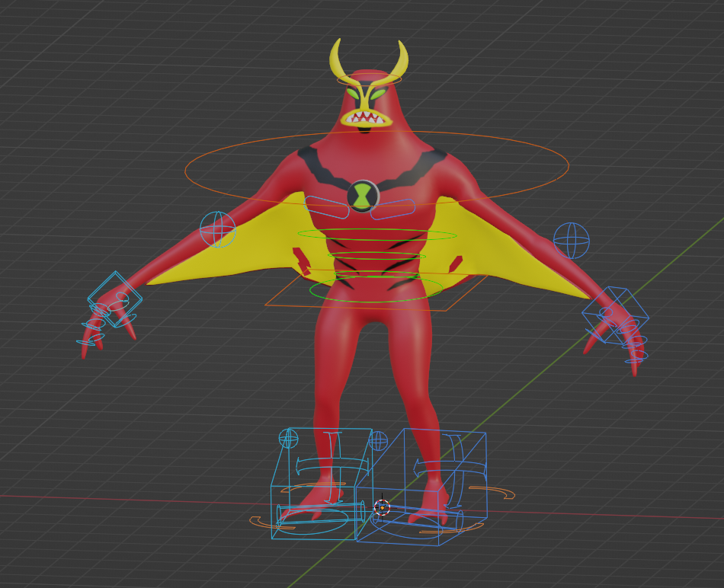Select the orange square torso control outline
The image size is (724, 588).
[376, 290]
